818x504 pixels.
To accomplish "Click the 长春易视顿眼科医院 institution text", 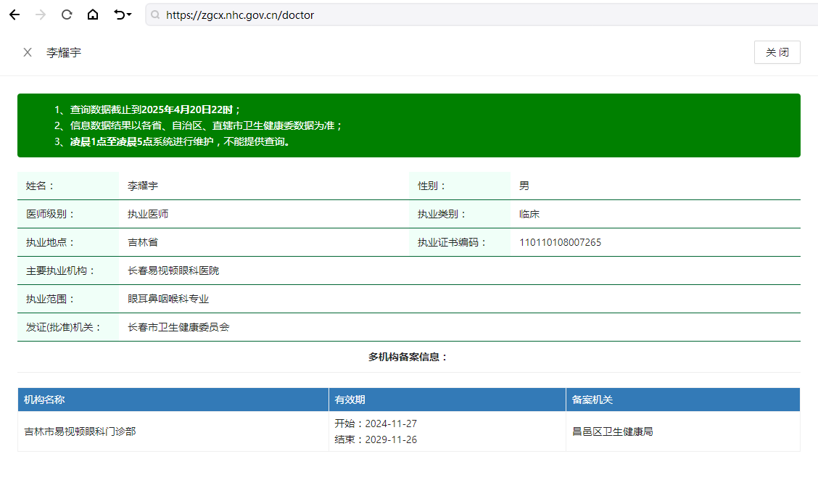I will coord(173,270).
